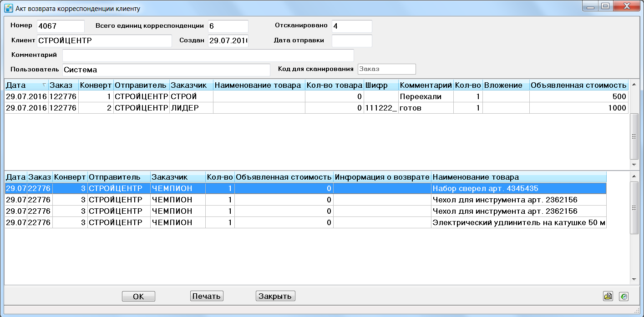The image size is (644, 317).
Task: Select the cell with comment готов
Action: click(x=426, y=108)
